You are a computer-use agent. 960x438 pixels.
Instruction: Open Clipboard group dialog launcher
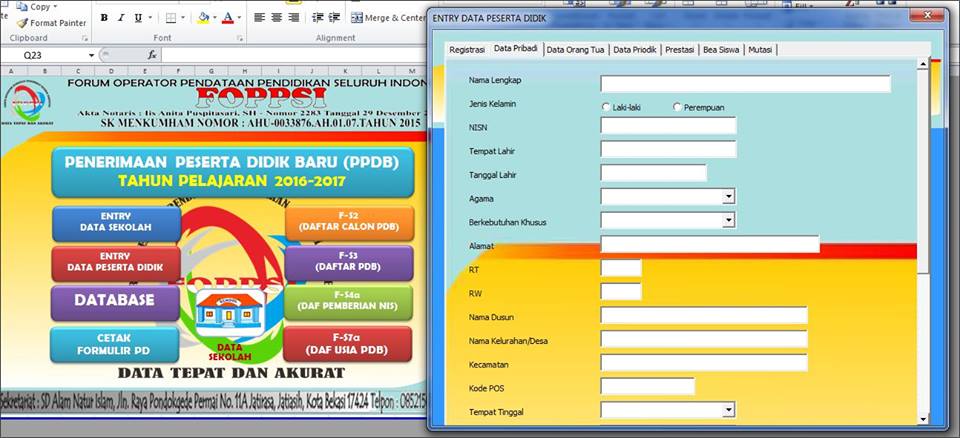[84, 38]
